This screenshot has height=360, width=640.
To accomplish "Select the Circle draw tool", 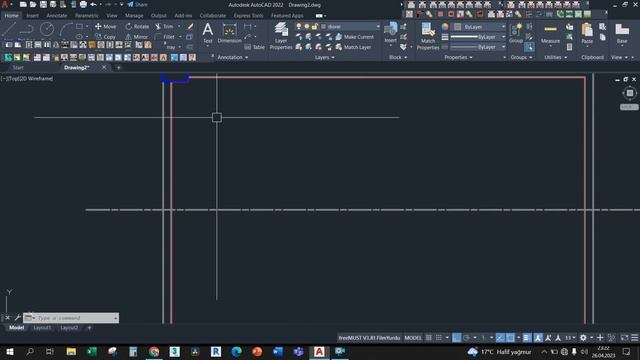I will tap(47, 29).
